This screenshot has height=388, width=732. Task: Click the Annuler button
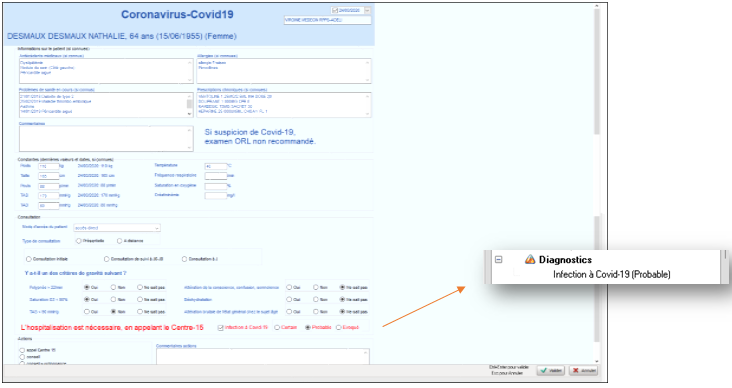583,370
